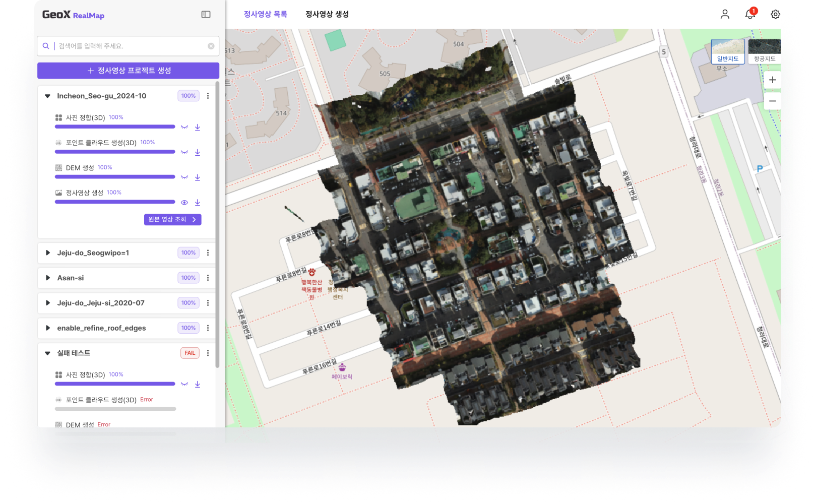Show the 사진 정합(3D) layer for Incheon project
Screen dimensions: 815x504
pos(184,127)
